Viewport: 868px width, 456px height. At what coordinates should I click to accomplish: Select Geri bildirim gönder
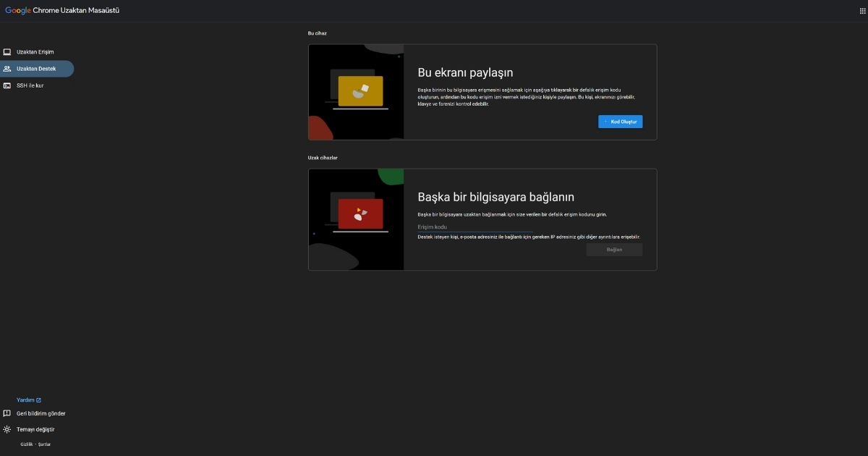coord(41,413)
